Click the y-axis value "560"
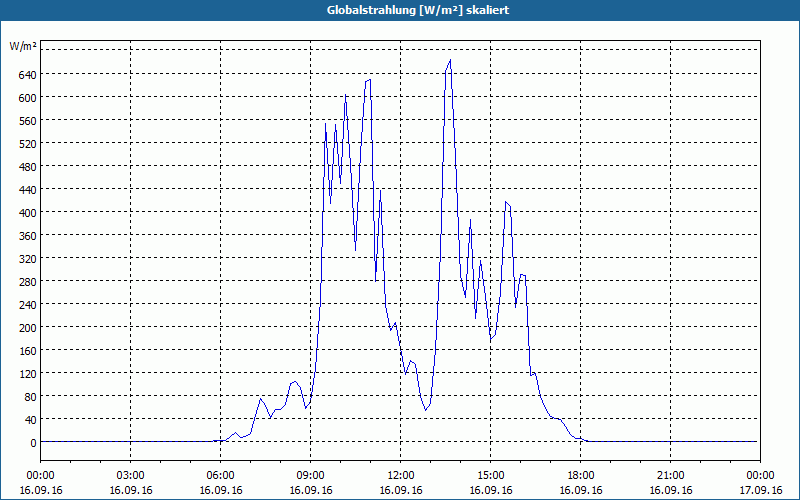 [x=28, y=121]
